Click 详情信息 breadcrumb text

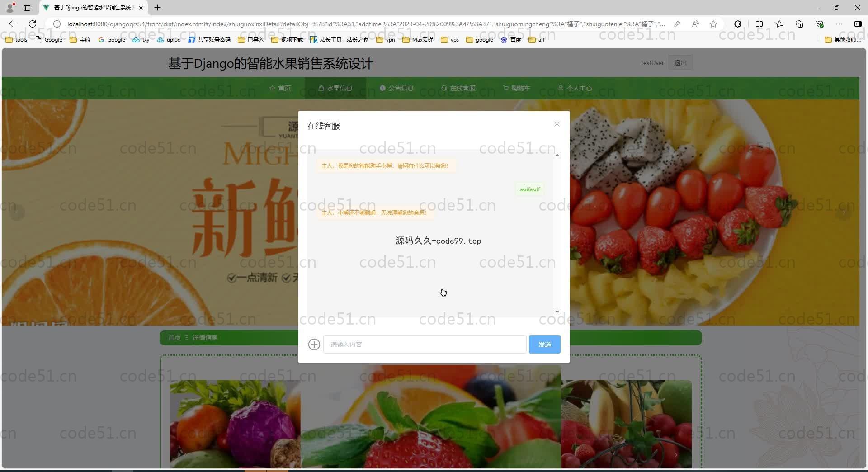(205, 338)
